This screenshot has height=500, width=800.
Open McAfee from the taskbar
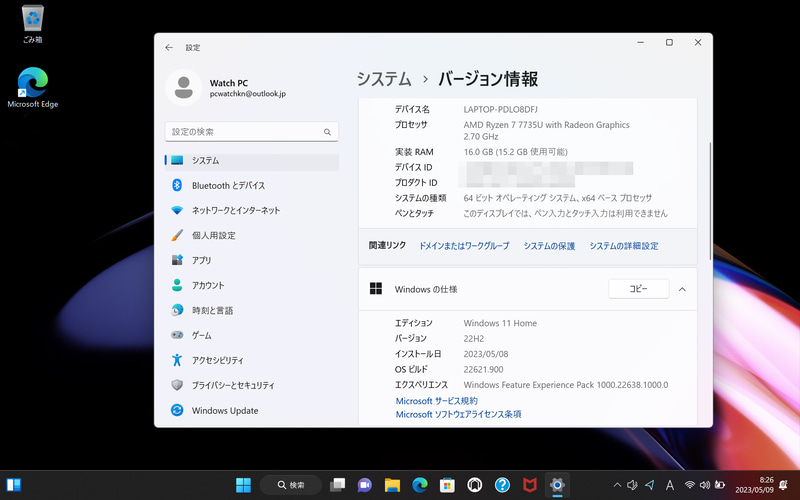(530, 485)
